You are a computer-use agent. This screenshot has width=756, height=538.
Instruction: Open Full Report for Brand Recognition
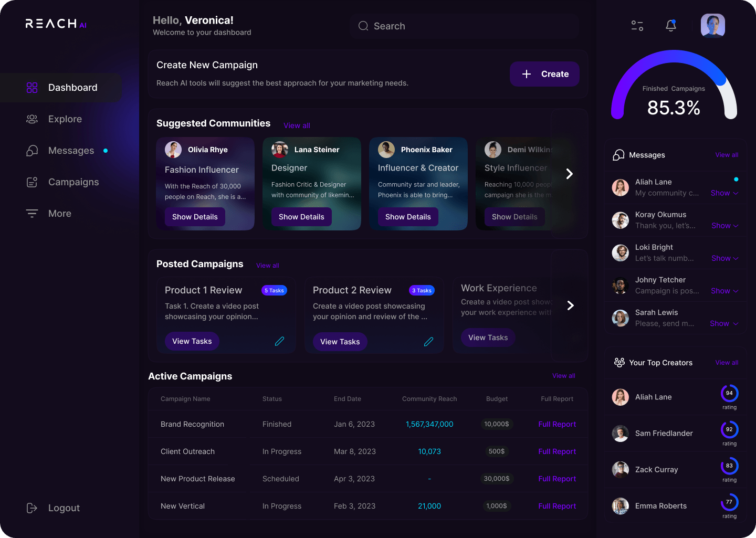pos(556,424)
